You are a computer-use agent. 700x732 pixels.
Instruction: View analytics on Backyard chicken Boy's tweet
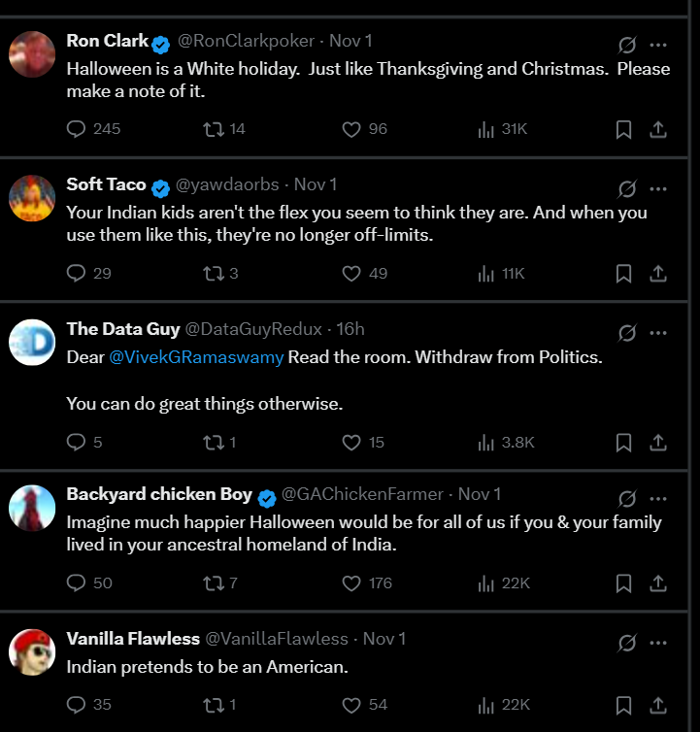(x=486, y=582)
